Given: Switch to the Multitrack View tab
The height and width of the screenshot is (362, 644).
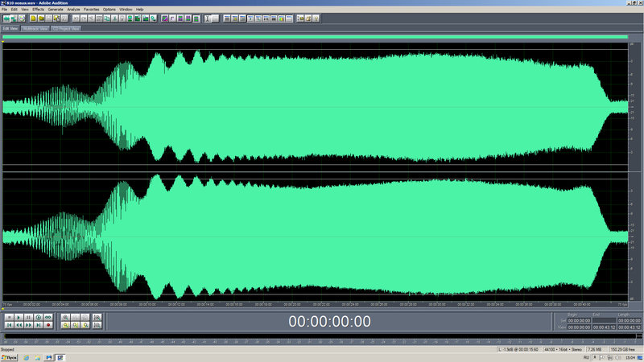Looking at the screenshot, I should click(x=35, y=28).
